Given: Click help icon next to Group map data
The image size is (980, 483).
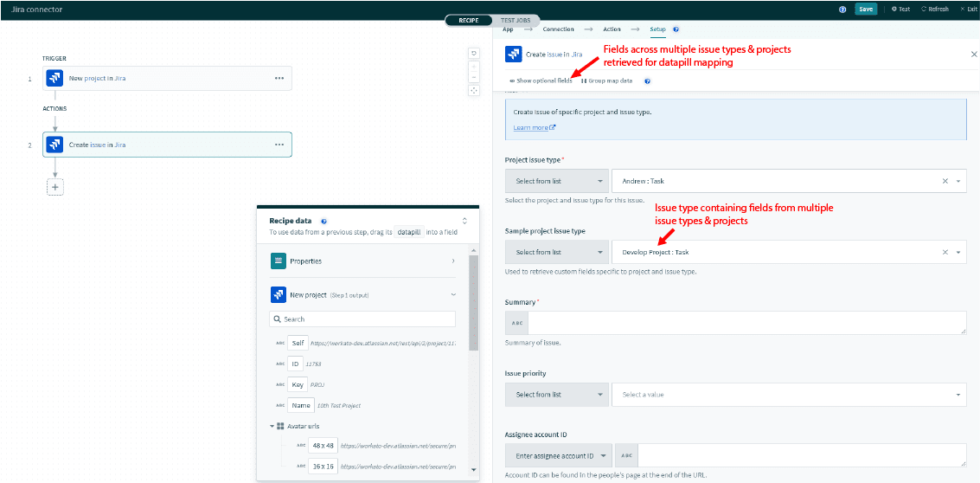Looking at the screenshot, I should (x=648, y=81).
